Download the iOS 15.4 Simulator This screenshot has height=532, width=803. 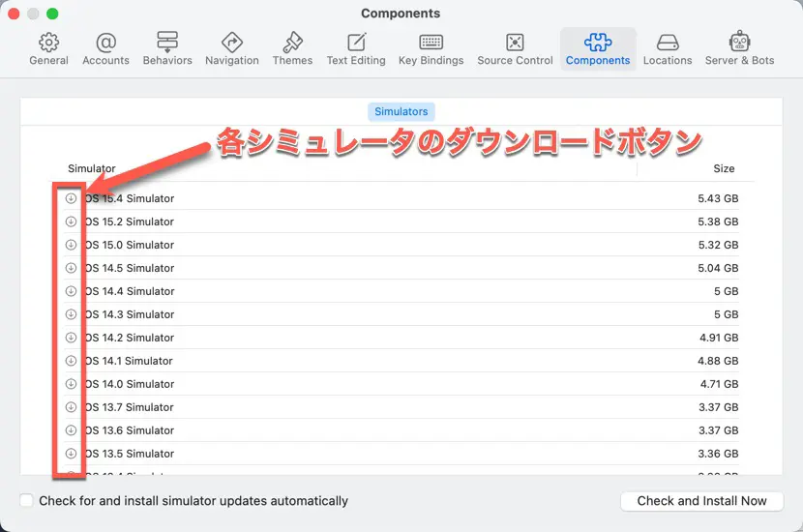pos(72,198)
